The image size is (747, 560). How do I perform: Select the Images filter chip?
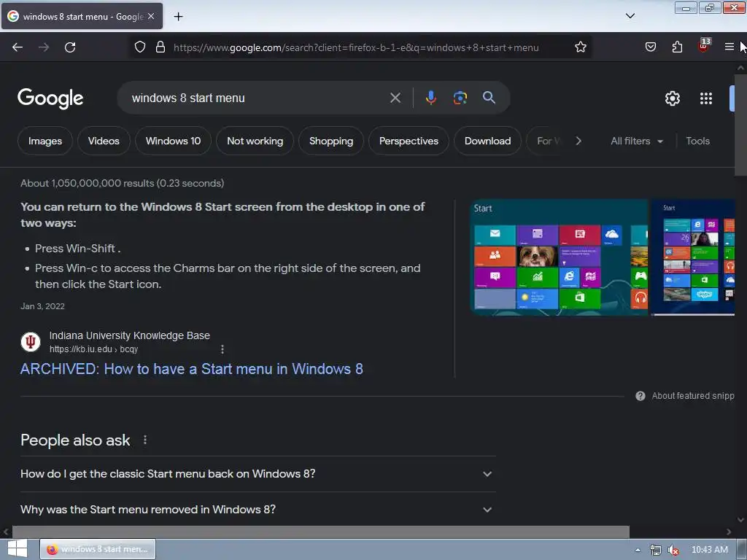pyautogui.click(x=44, y=141)
